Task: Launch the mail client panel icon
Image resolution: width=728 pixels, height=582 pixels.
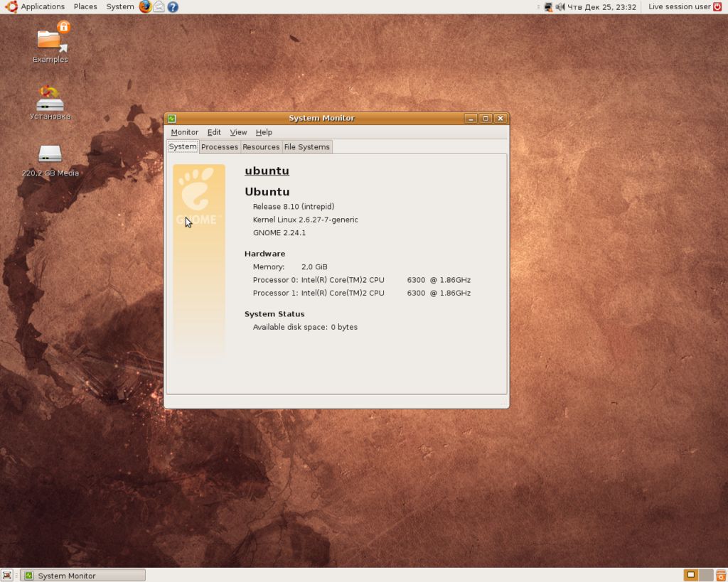Action: pyautogui.click(x=159, y=6)
